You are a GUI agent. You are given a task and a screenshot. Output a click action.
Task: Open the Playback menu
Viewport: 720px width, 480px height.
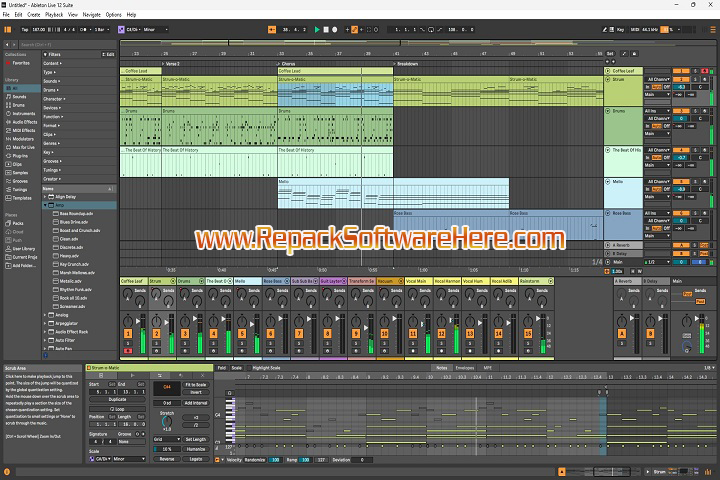tap(54, 15)
